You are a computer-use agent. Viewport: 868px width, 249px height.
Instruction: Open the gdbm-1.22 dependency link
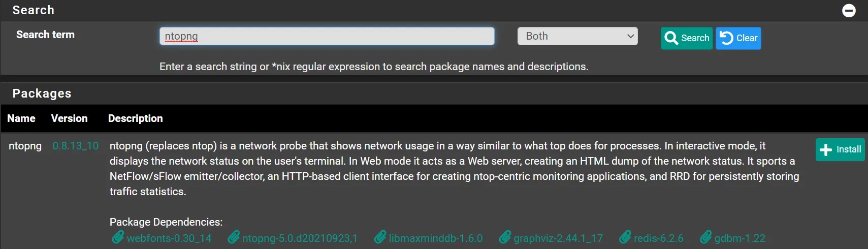point(740,238)
